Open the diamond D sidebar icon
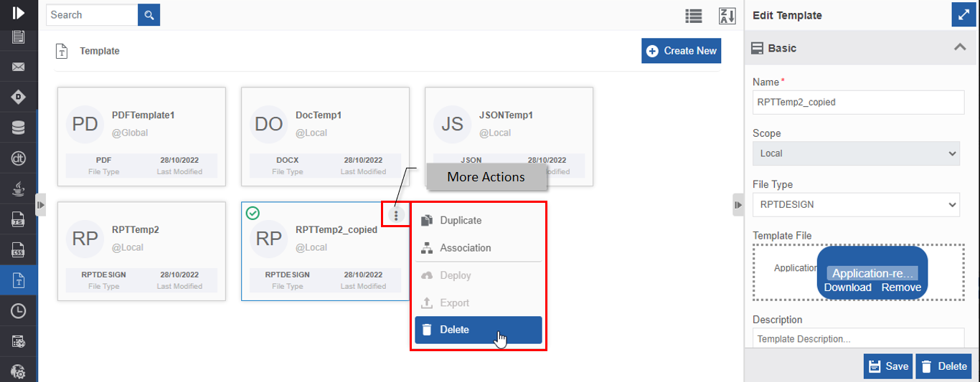 point(19,97)
